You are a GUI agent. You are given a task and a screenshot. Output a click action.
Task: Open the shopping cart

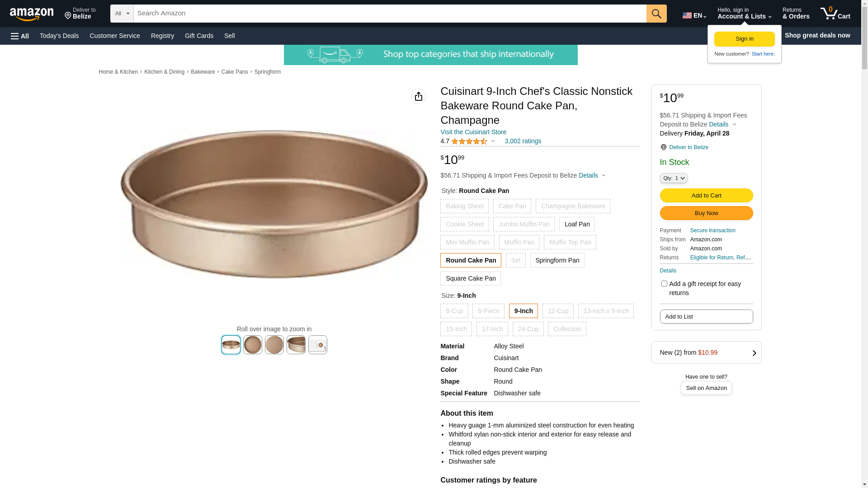click(x=835, y=14)
